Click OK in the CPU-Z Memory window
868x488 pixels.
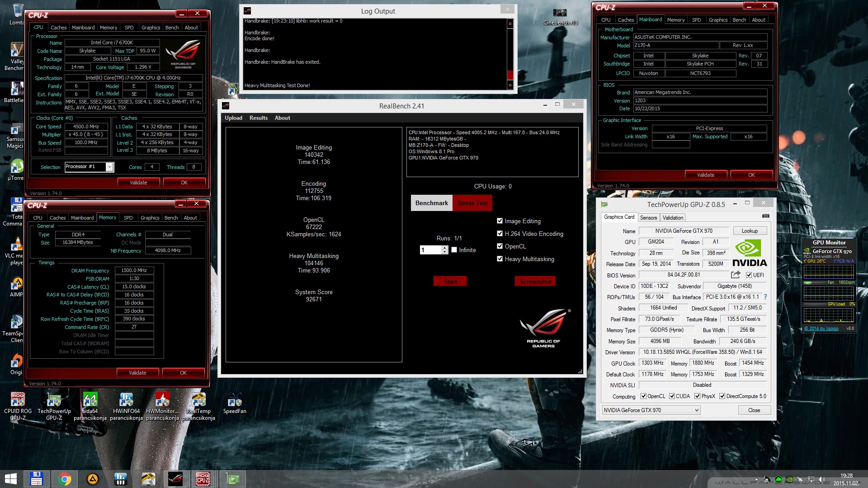[183, 373]
